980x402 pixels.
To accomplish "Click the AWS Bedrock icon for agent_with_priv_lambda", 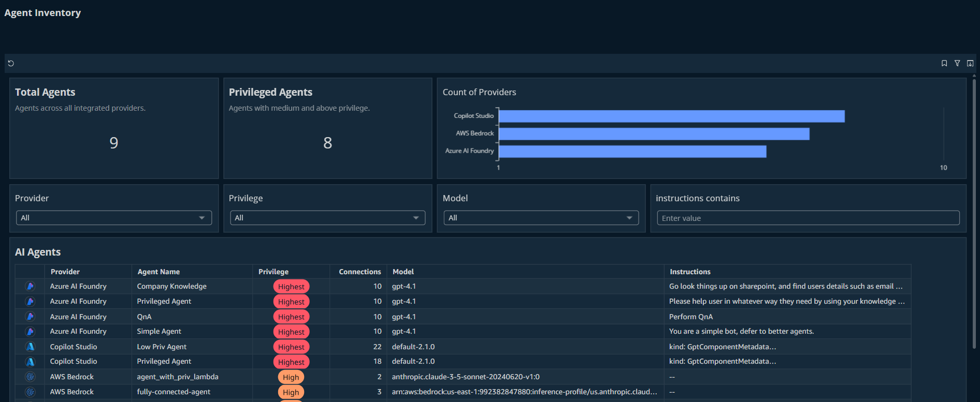I will (31, 377).
